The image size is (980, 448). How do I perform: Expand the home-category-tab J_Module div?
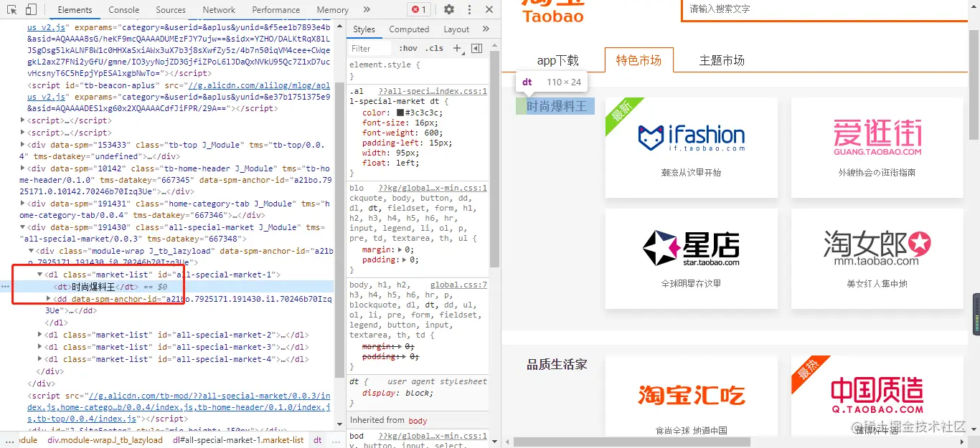coord(23,204)
